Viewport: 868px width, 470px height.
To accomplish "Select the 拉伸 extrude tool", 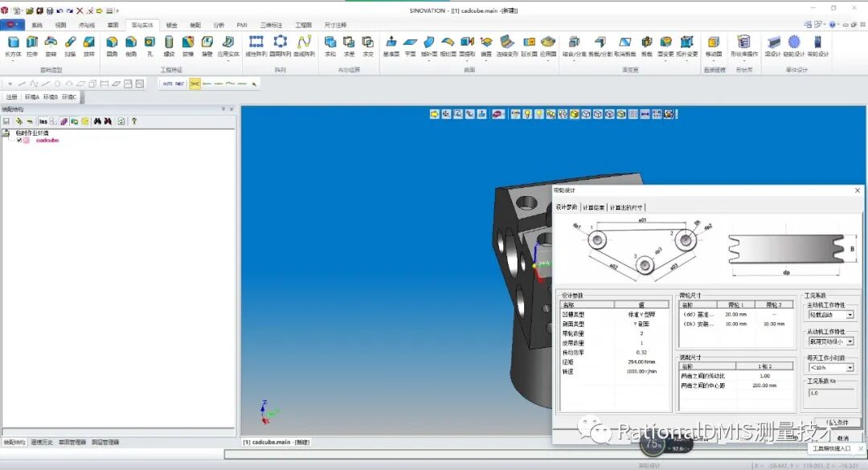I will pyautogui.click(x=32, y=46).
